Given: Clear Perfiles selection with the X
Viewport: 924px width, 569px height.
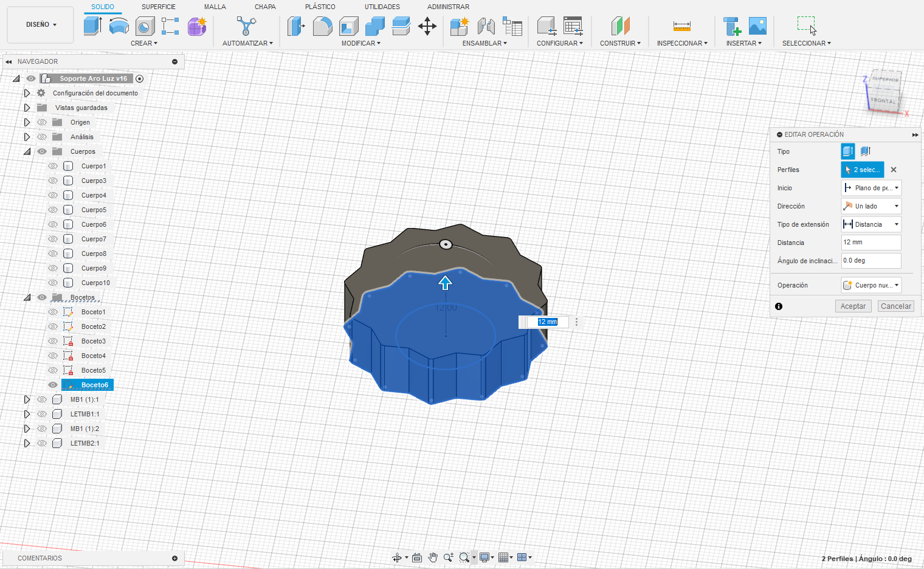Looking at the screenshot, I should 894,170.
